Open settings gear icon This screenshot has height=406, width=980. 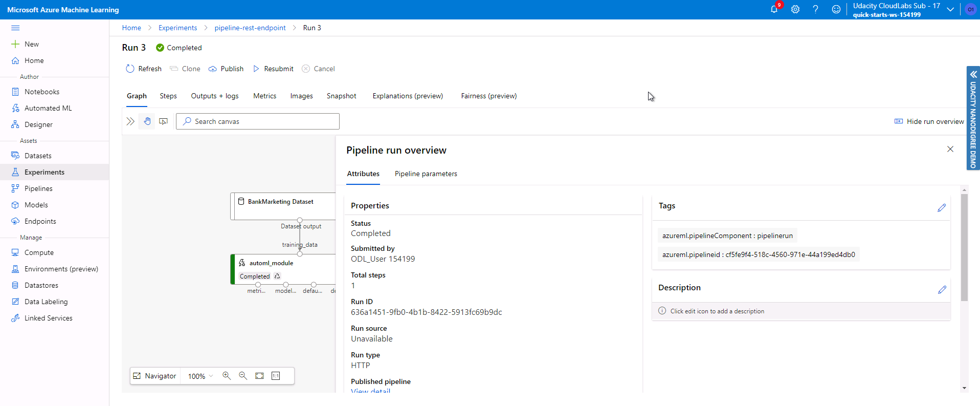pyautogui.click(x=795, y=9)
